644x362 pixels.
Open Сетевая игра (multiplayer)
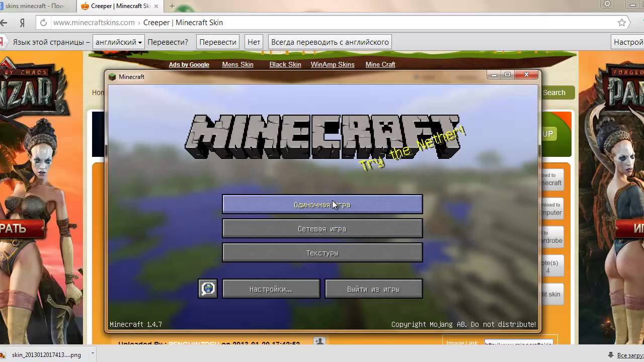point(323,229)
